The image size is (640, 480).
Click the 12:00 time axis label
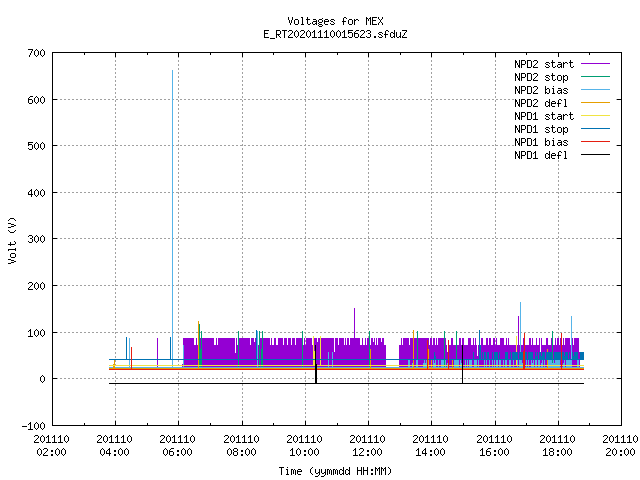tap(368, 452)
